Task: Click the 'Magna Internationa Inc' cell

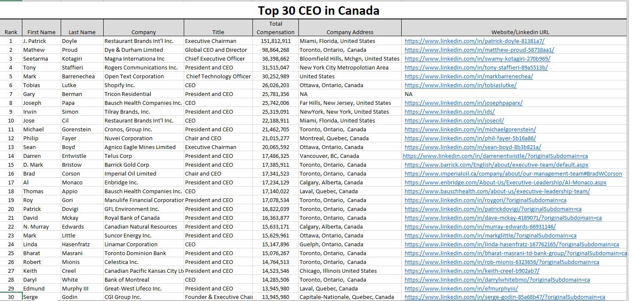Action: (144, 59)
